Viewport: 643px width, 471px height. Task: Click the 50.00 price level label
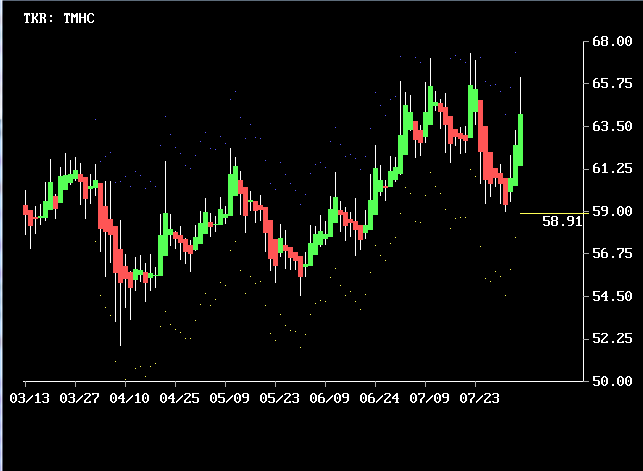click(611, 381)
